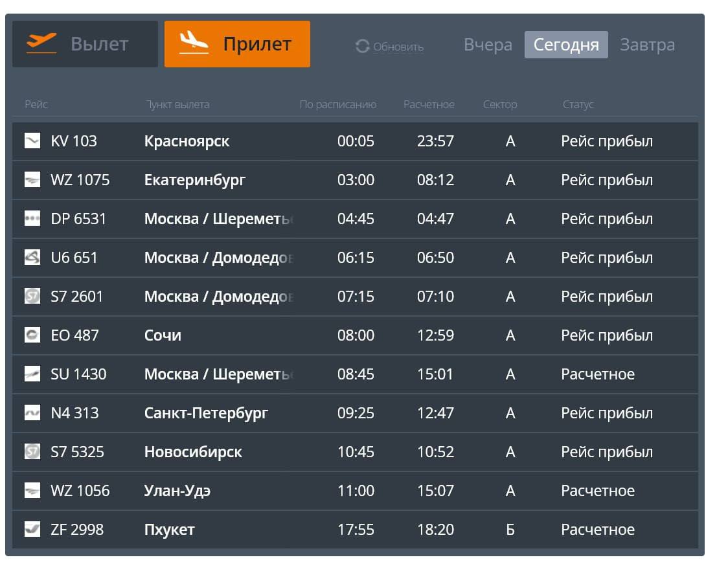Viewport: 728px width, 564px height.
Task: Click airline logo icon beside KV 103
Action: pyautogui.click(x=32, y=141)
